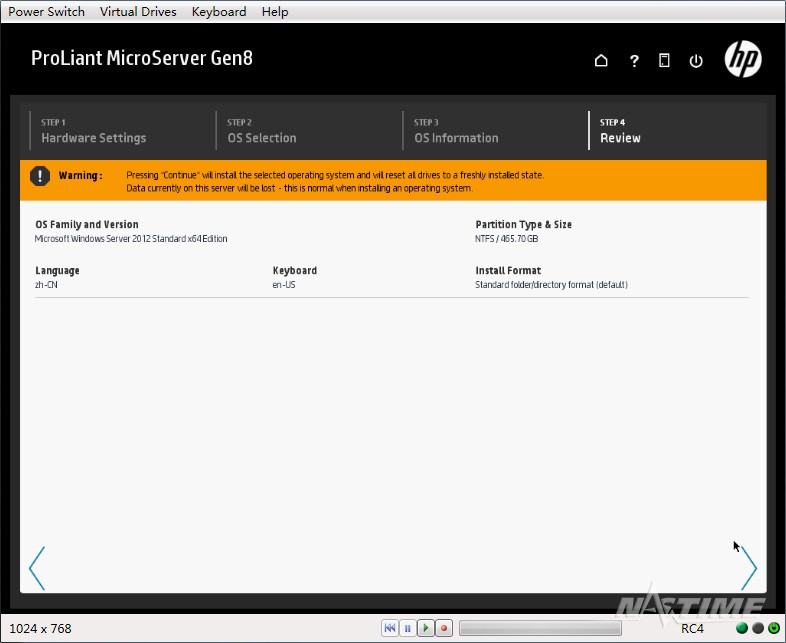Continue with the right arrow
The image size is (786, 643).
pos(748,568)
